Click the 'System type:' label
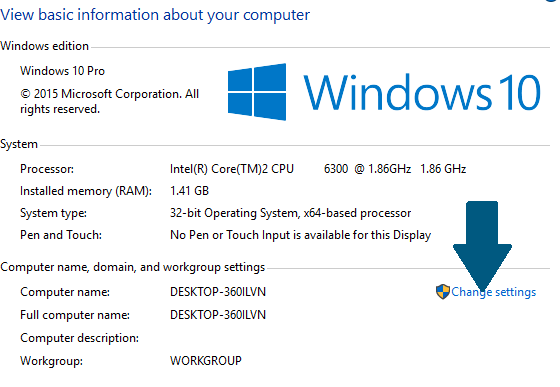 click(54, 213)
